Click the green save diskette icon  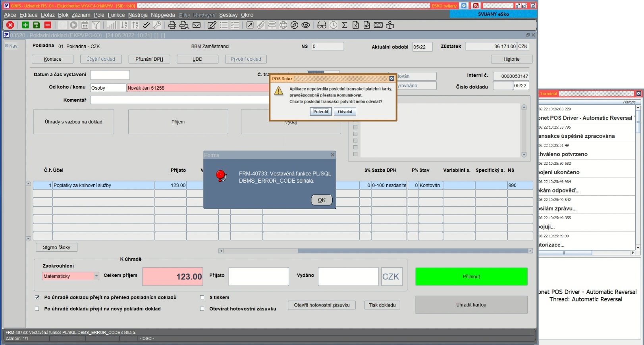tap(37, 25)
